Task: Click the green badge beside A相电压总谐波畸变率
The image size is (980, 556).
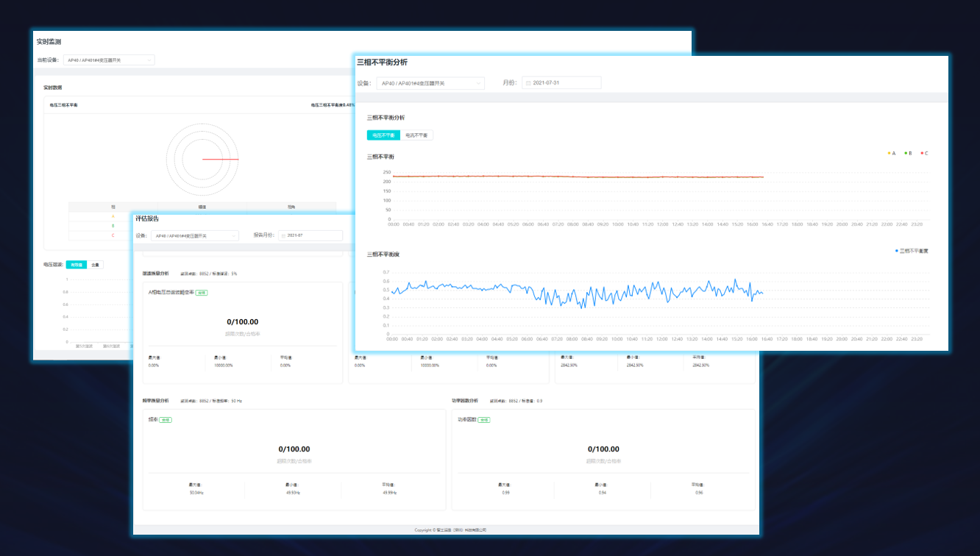Action: coord(202,293)
